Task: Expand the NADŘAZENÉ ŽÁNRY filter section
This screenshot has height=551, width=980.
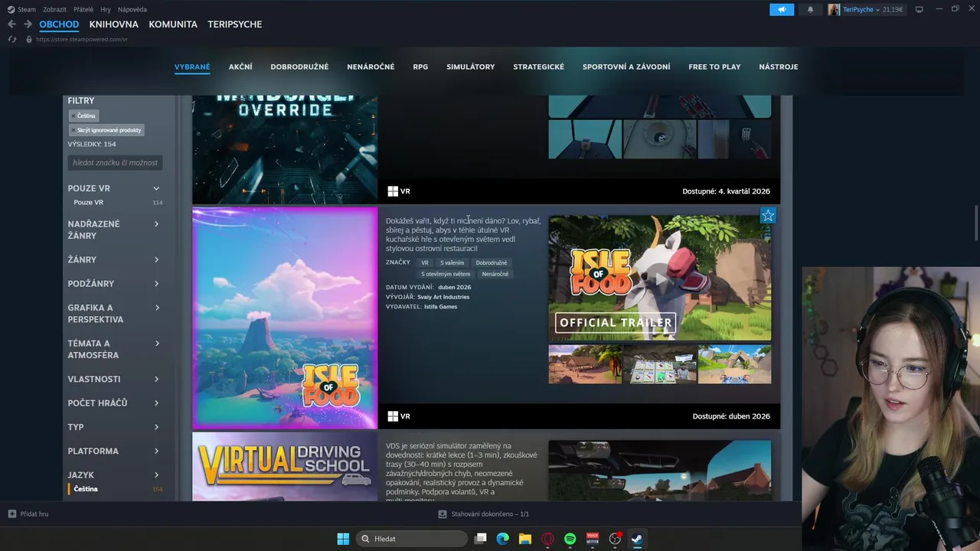Action: coord(115,230)
